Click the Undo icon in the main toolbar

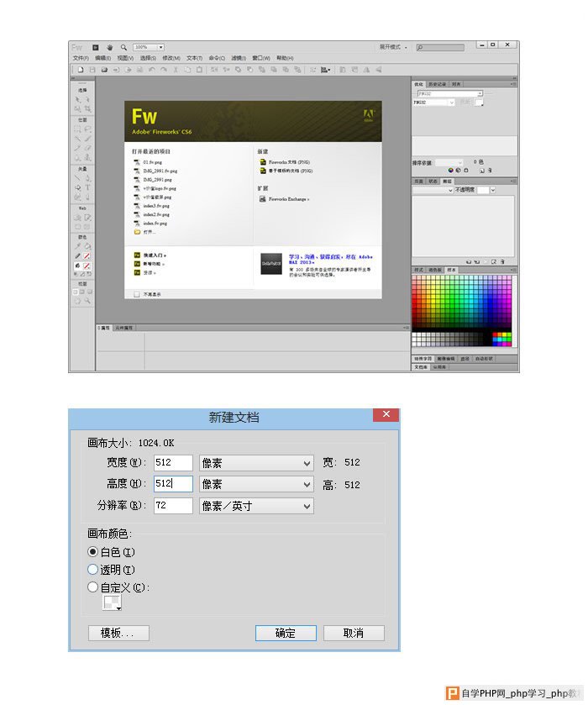(151, 70)
